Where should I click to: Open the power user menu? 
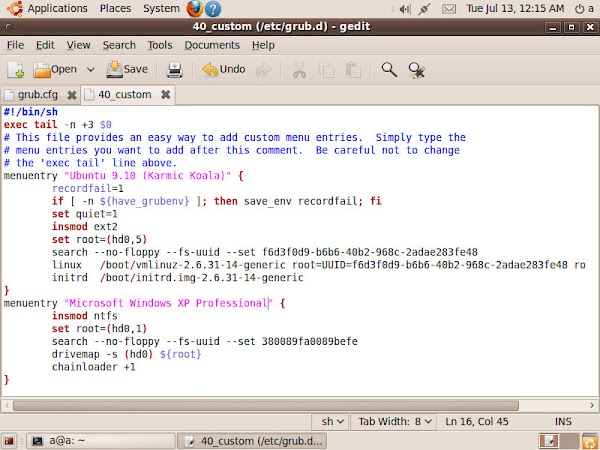pyautogui.click(x=584, y=8)
